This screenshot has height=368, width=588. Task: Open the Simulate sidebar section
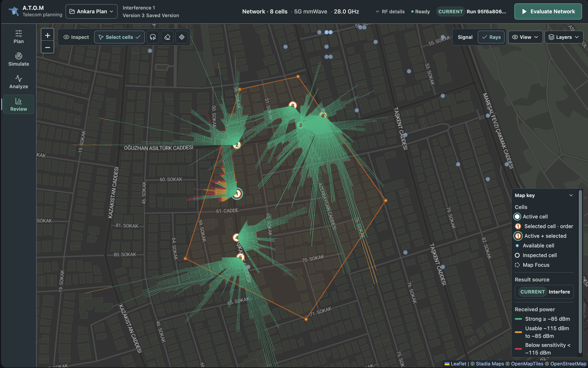click(19, 59)
